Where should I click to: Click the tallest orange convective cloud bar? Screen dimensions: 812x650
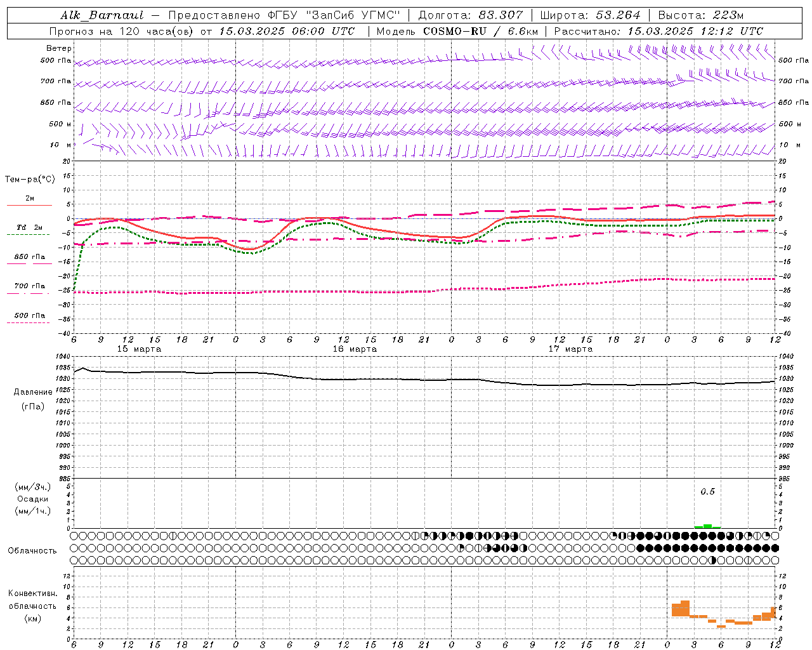coord(684,608)
